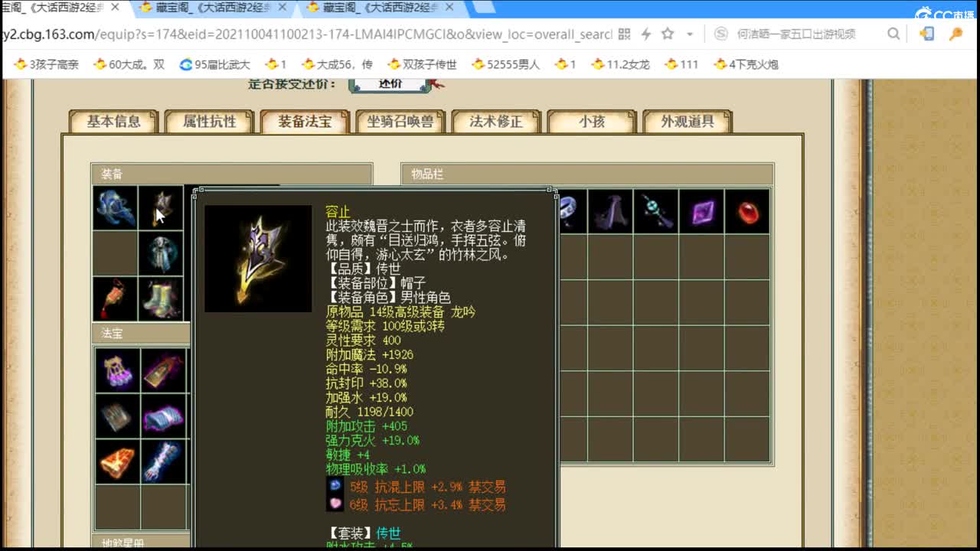Click the large 容止 helmet preview image
Image resolution: width=980 pixels, height=551 pixels.
pyautogui.click(x=258, y=259)
